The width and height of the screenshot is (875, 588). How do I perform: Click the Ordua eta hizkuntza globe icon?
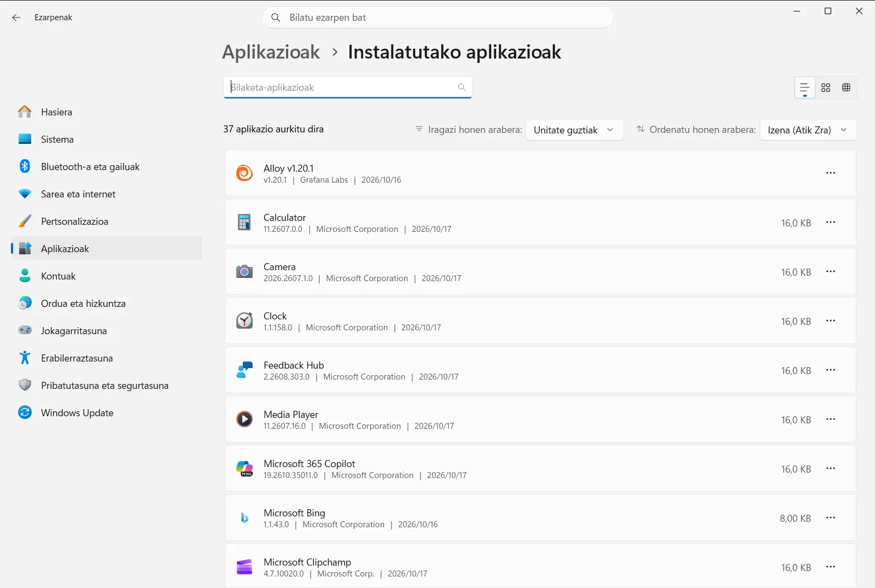click(25, 303)
